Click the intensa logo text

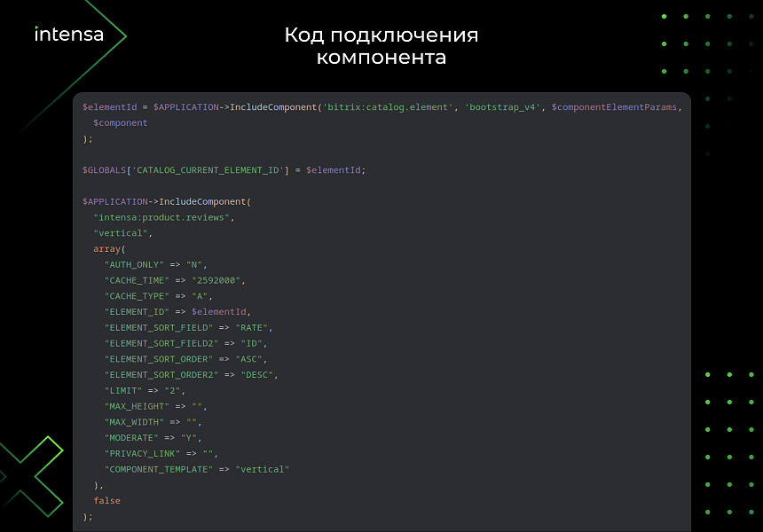click(x=68, y=34)
